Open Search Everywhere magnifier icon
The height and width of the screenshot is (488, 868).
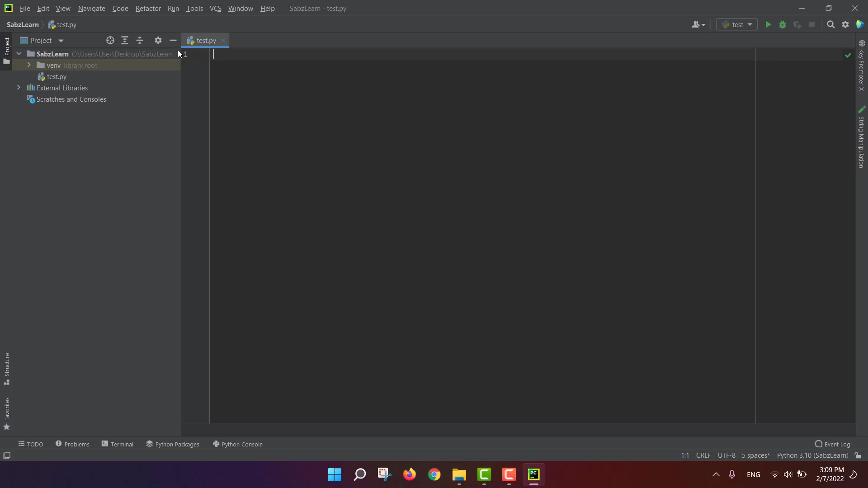point(830,25)
